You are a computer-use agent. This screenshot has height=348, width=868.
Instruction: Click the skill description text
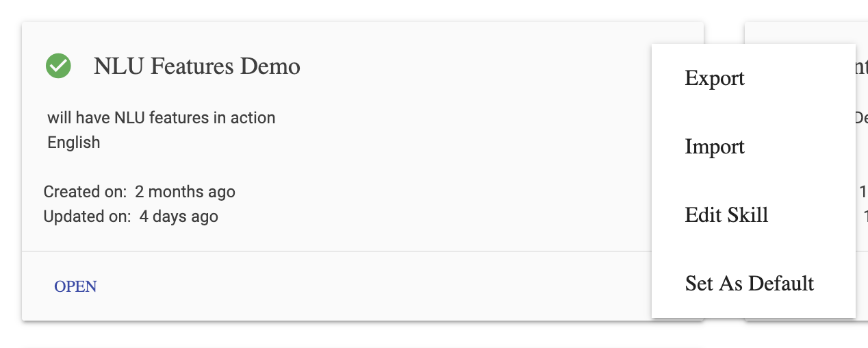coord(161,118)
